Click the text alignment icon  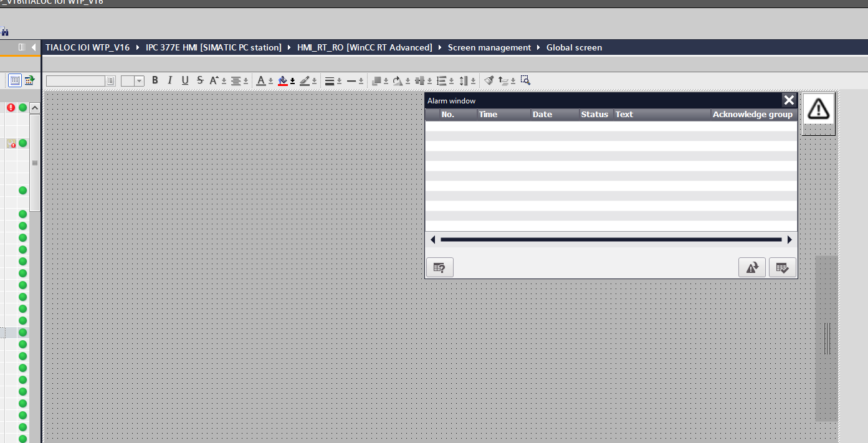236,80
